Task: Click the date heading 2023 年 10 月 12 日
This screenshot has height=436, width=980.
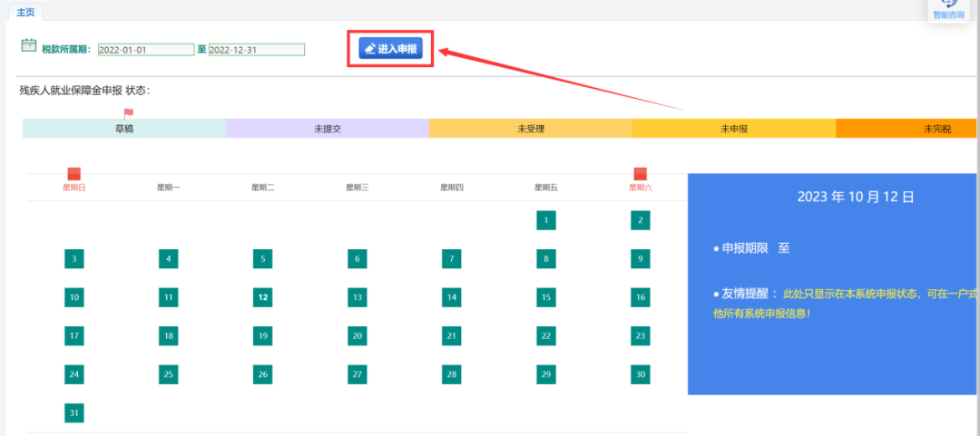Action: click(855, 196)
